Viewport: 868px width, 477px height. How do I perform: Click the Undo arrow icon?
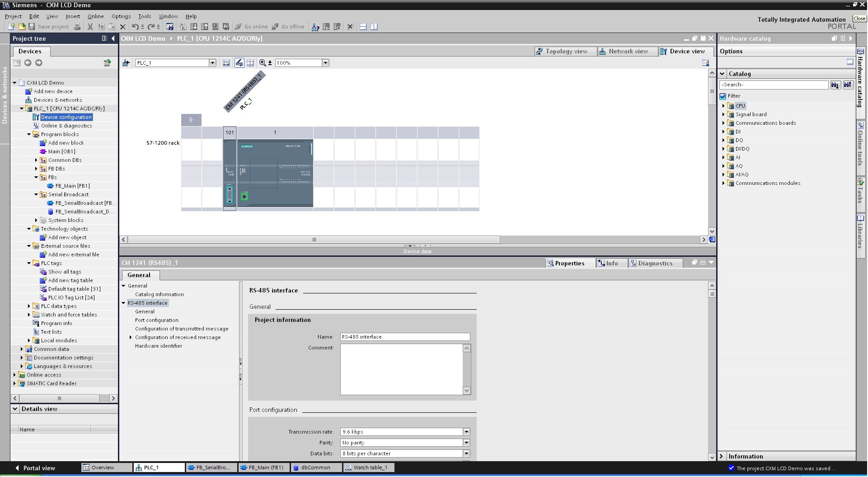[x=135, y=27]
